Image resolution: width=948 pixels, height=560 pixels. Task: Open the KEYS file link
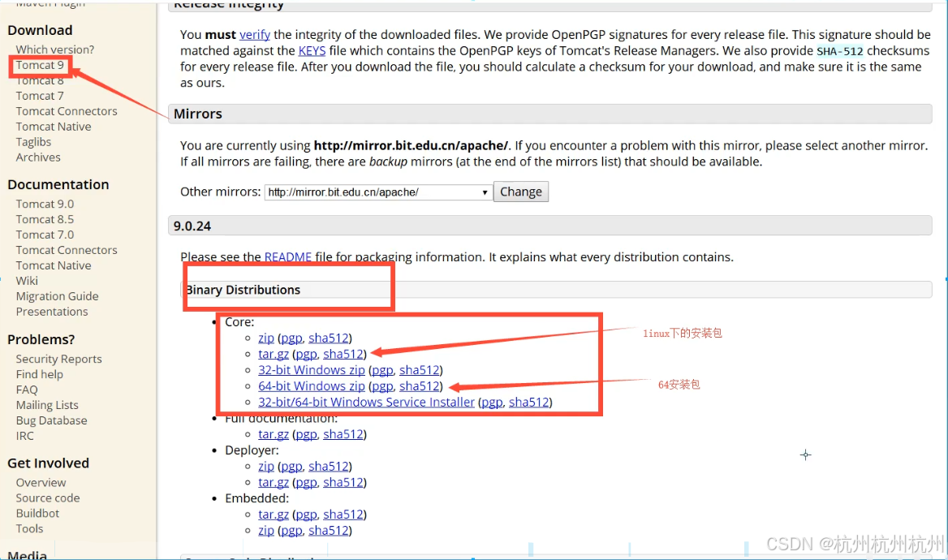pyautogui.click(x=312, y=51)
